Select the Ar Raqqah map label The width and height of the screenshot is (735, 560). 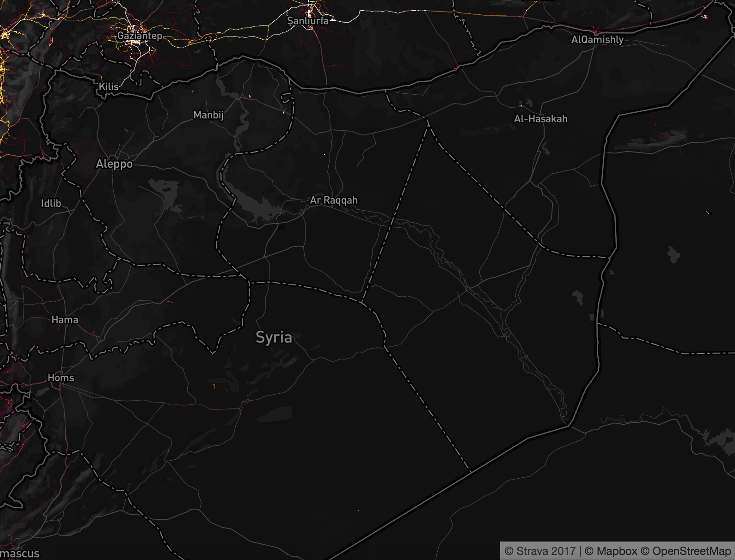[334, 200]
